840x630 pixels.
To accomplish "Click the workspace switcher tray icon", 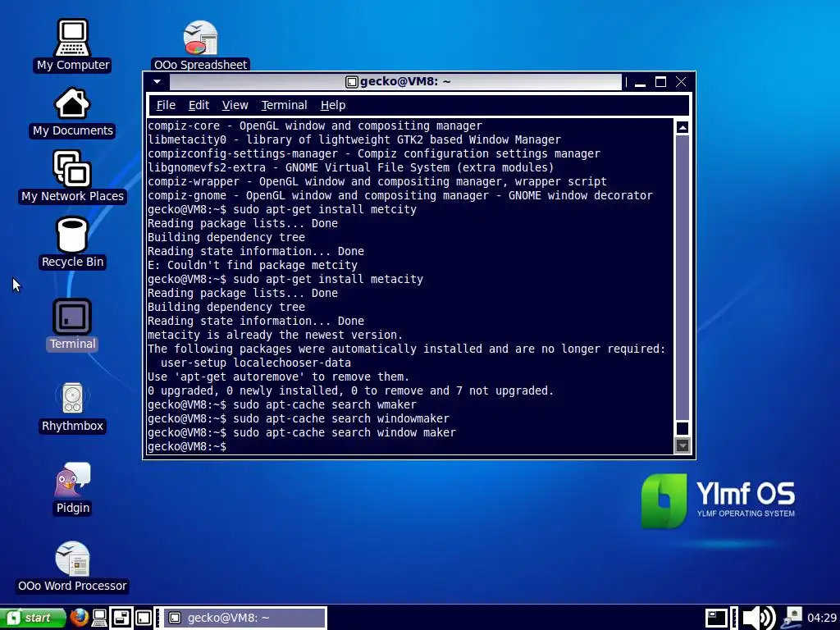I will (x=715, y=618).
